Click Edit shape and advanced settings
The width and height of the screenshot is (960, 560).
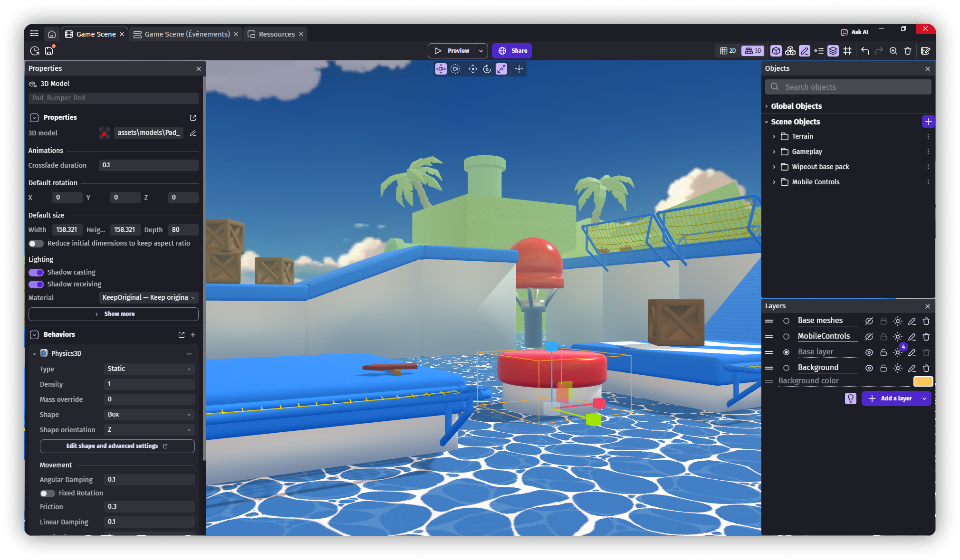click(x=117, y=446)
